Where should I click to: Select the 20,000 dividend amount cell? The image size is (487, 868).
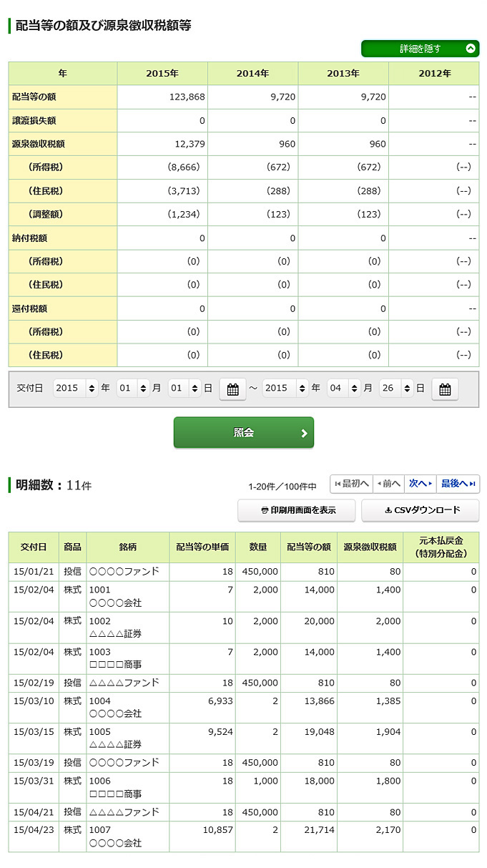coord(308,628)
